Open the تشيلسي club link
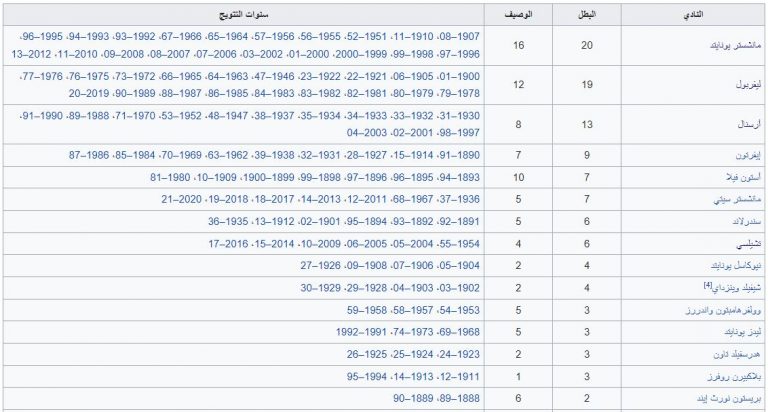The height and width of the screenshot is (412, 768). (x=749, y=244)
